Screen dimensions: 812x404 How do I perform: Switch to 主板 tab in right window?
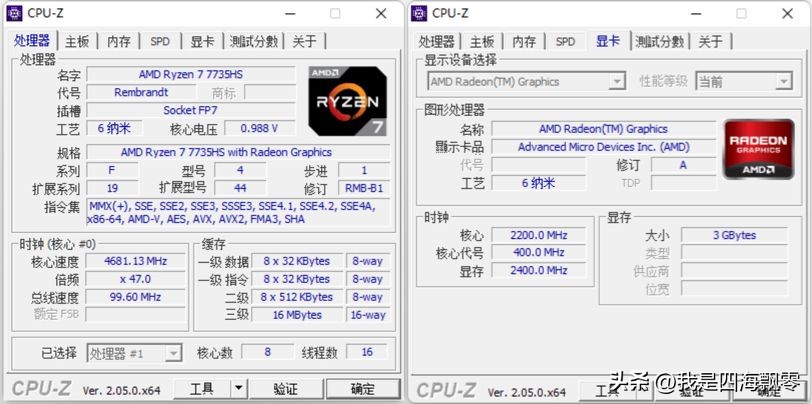click(483, 41)
